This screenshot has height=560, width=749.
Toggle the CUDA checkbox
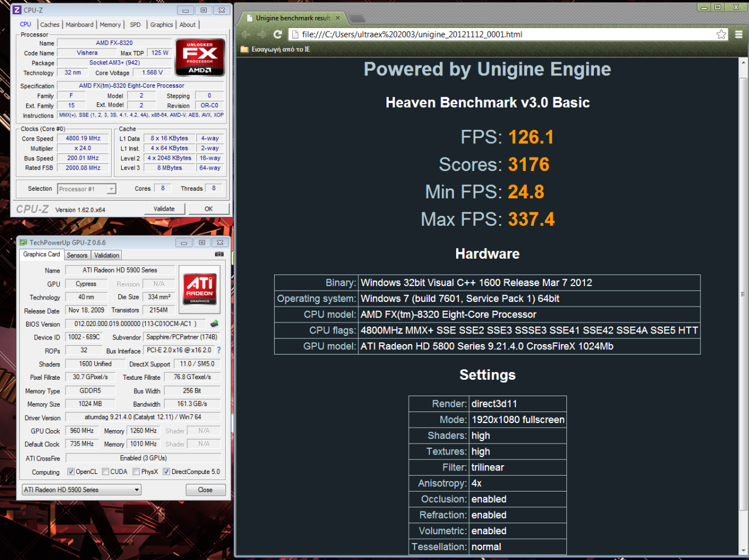pyautogui.click(x=105, y=472)
